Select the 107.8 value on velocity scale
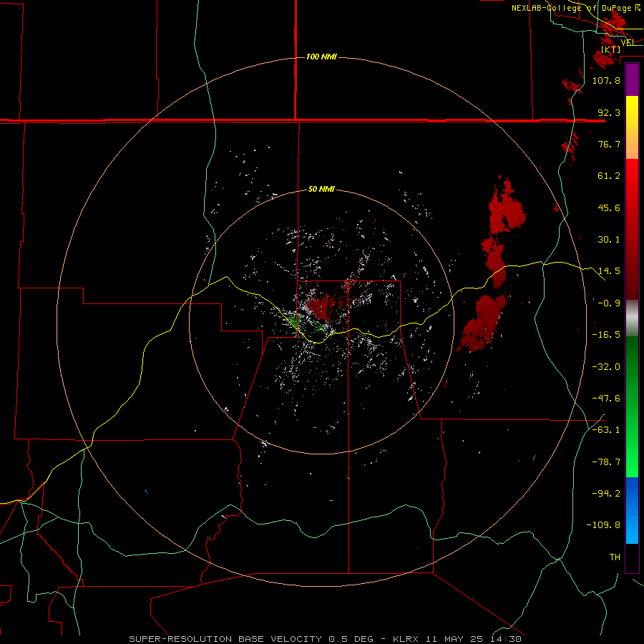This screenshot has height=644, width=644. tap(606, 80)
